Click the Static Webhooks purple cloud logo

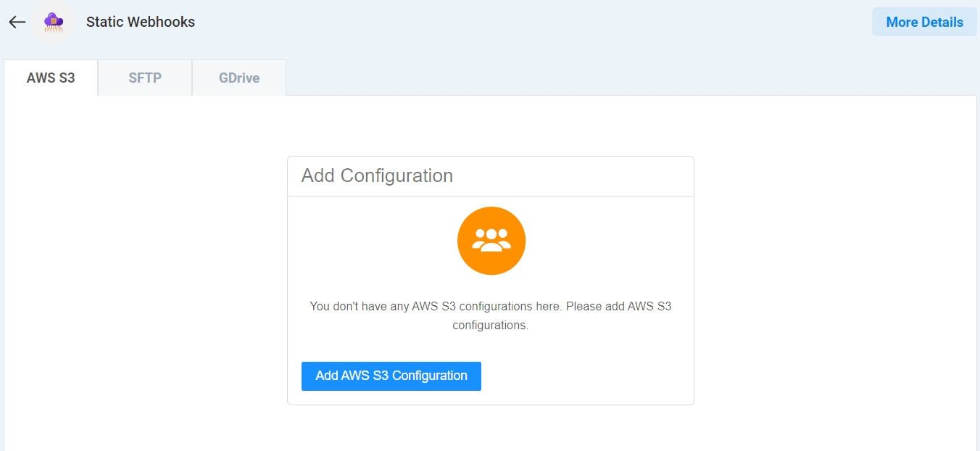pyautogui.click(x=54, y=22)
